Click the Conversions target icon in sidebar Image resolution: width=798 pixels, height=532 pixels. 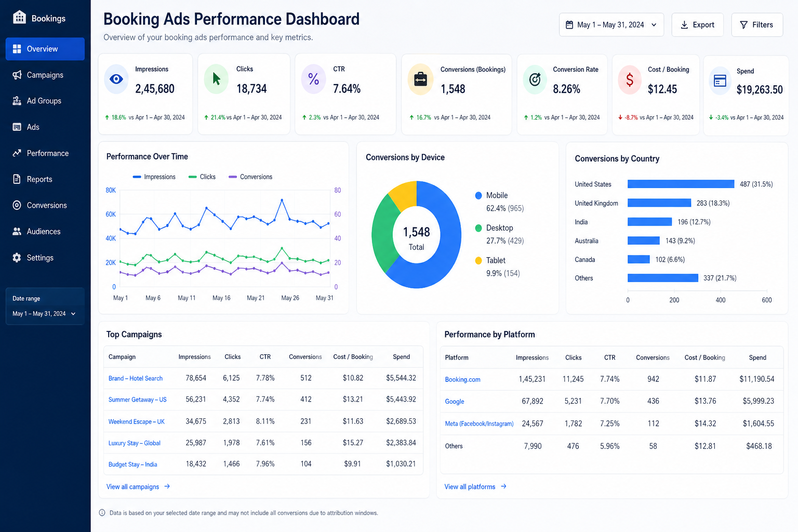(x=17, y=205)
